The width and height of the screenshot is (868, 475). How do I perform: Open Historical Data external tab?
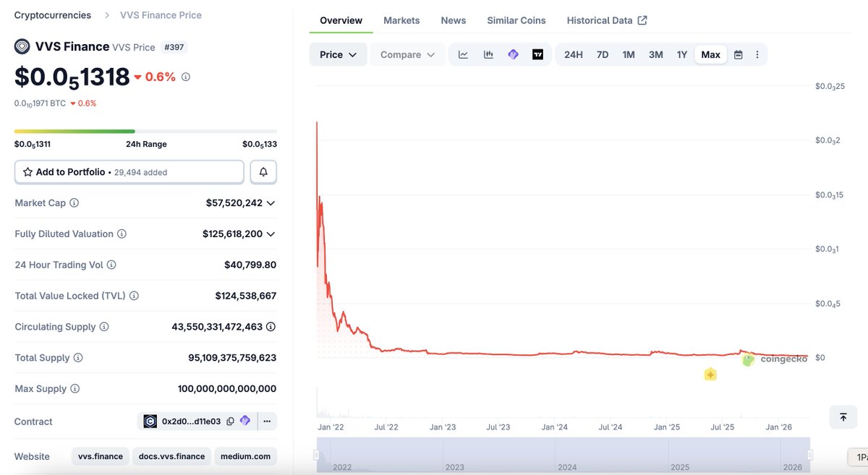tap(607, 20)
